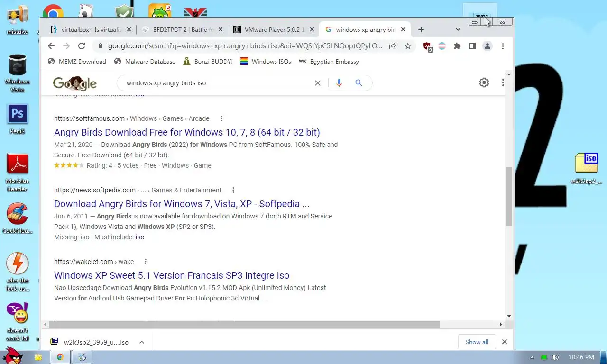This screenshot has height=364, width=607.
Task: Open the Malware Database bookmark
Action: tap(145, 61)
